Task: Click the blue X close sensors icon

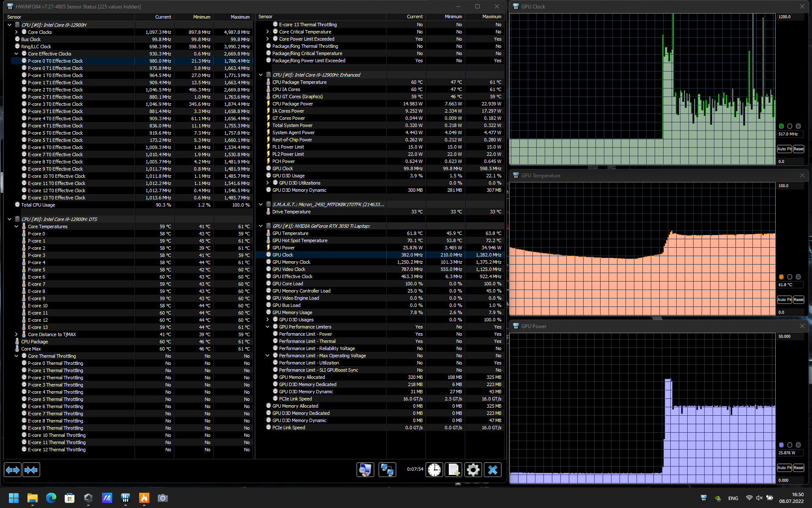Action: (493, 469)
